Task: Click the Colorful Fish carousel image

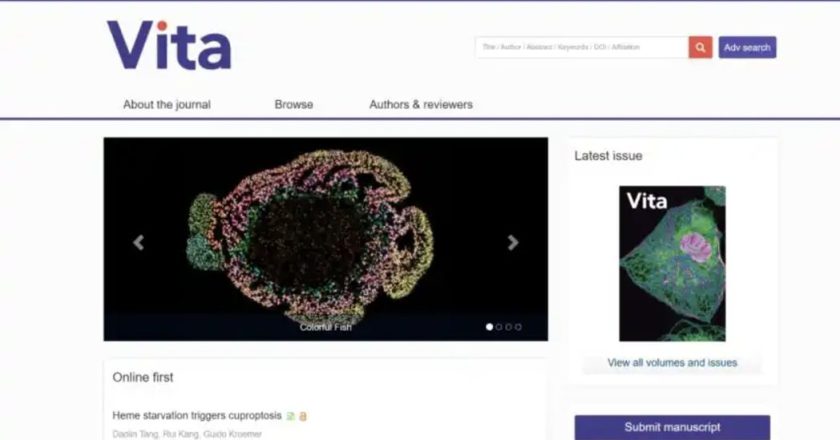Action: 326,239
